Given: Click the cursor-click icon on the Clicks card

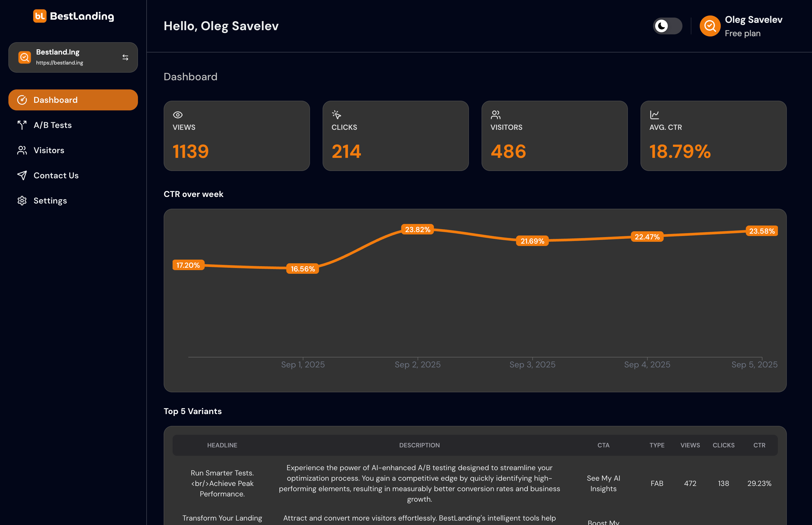Looking at the screenshot, I should [336, 115].
